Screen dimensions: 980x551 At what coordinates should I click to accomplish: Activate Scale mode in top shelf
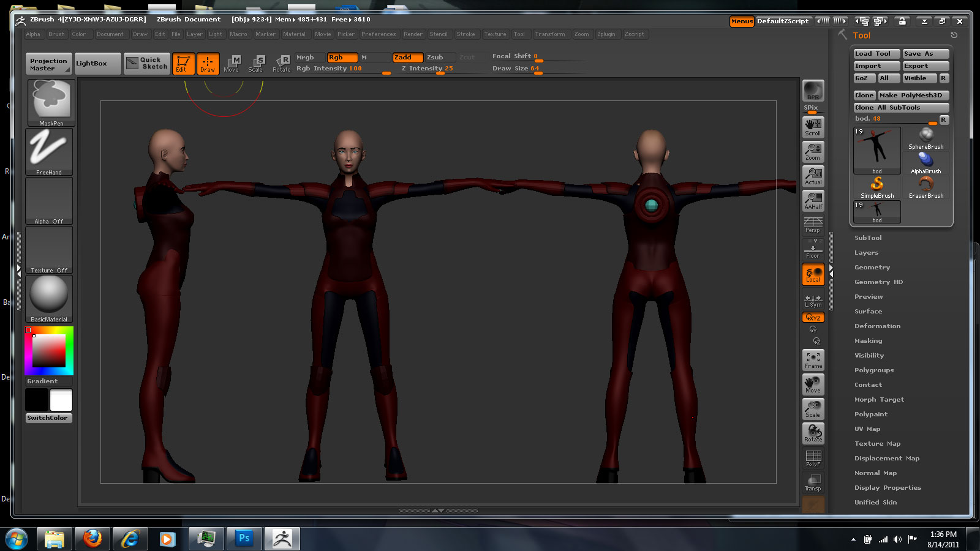(x=256, y=63)
